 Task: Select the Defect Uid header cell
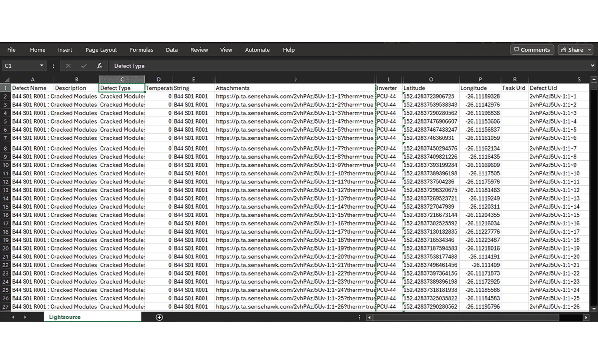[x=559, y=88]
